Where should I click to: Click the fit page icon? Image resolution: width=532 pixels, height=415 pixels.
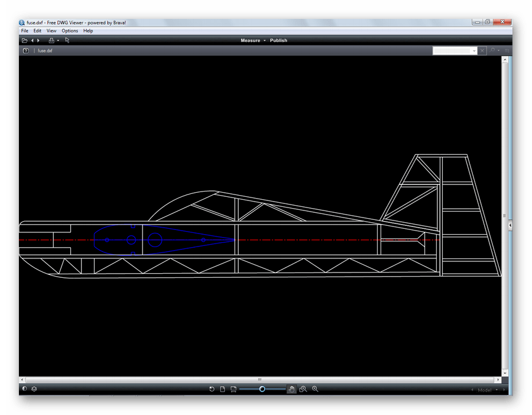click(x=223, y=389)
